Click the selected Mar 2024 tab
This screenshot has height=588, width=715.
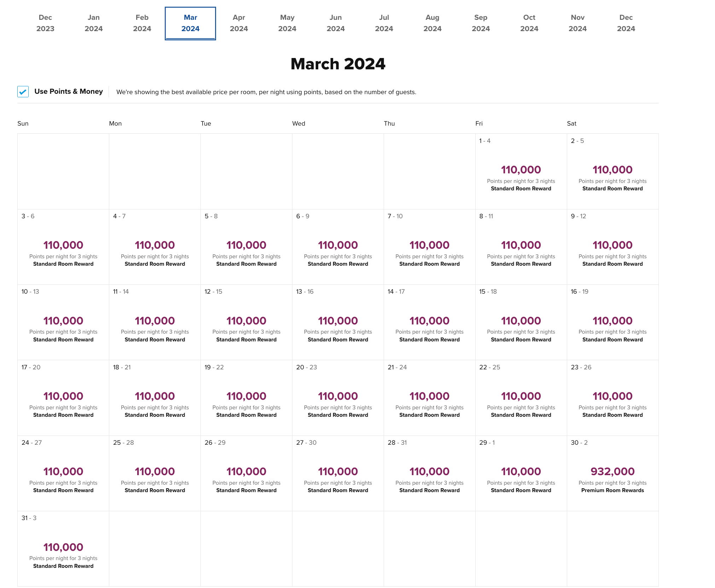[x=190, y=23]
